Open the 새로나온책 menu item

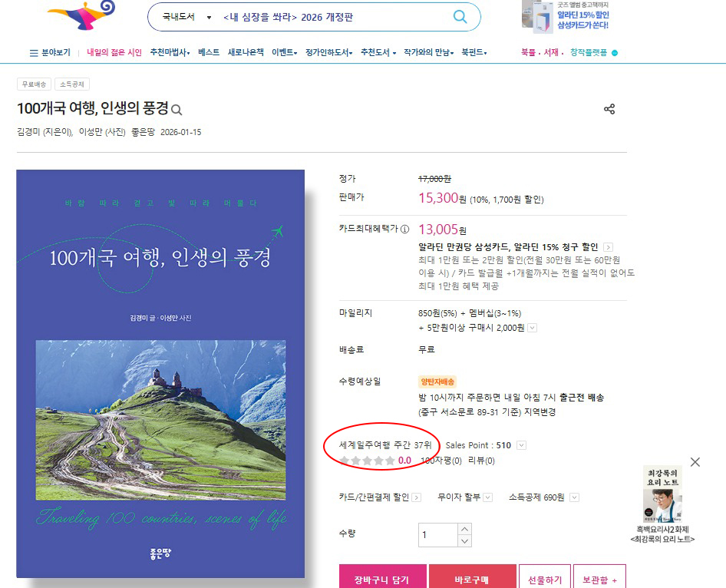coord(246,52)
